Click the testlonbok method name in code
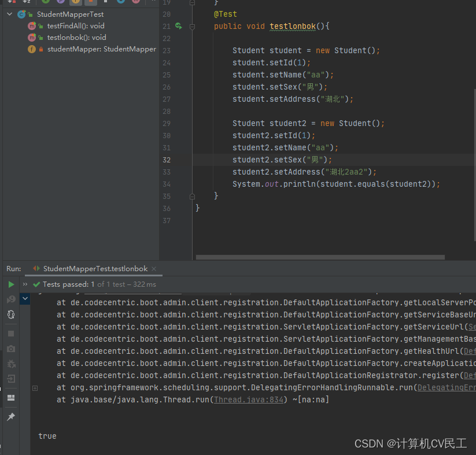This screenshot has height=455, width=476. (293, 26)
